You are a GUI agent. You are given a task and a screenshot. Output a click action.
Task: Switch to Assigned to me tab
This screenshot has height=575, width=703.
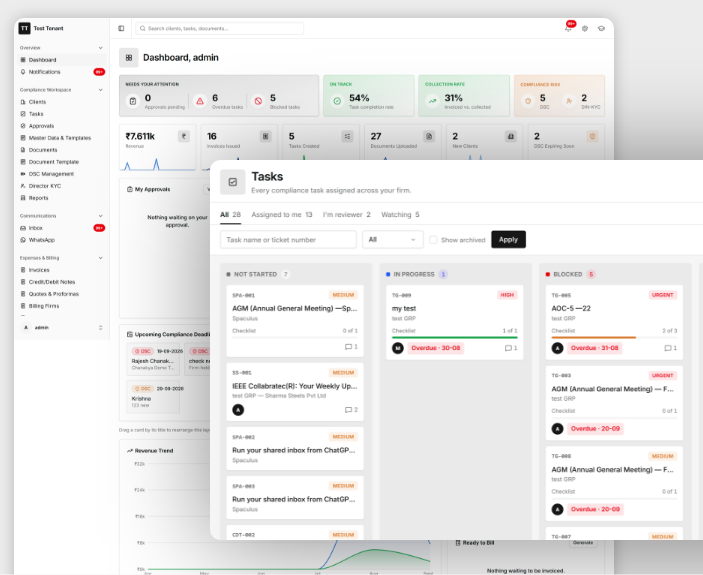[x=282, y=215]
